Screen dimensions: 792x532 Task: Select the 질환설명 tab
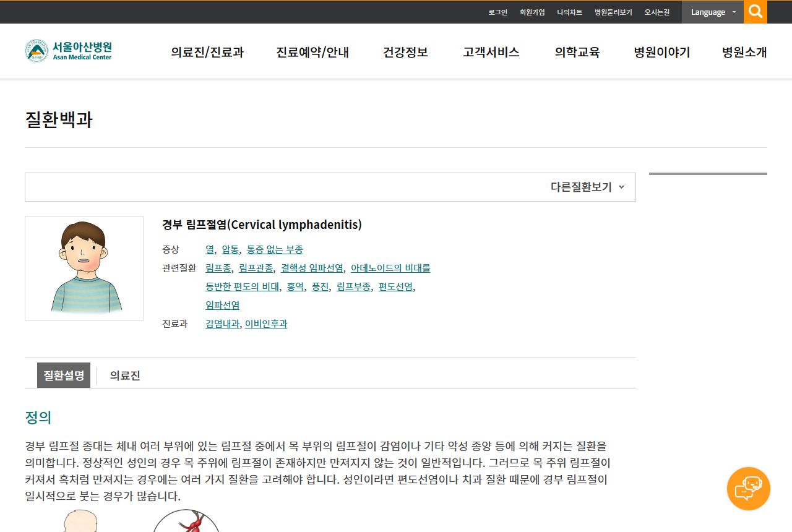64,375
